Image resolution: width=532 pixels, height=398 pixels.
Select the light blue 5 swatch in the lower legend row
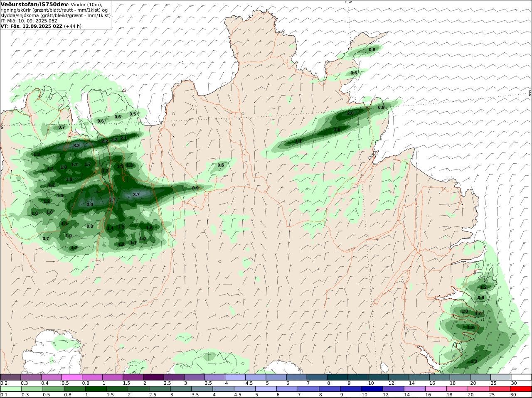(266, 389)
